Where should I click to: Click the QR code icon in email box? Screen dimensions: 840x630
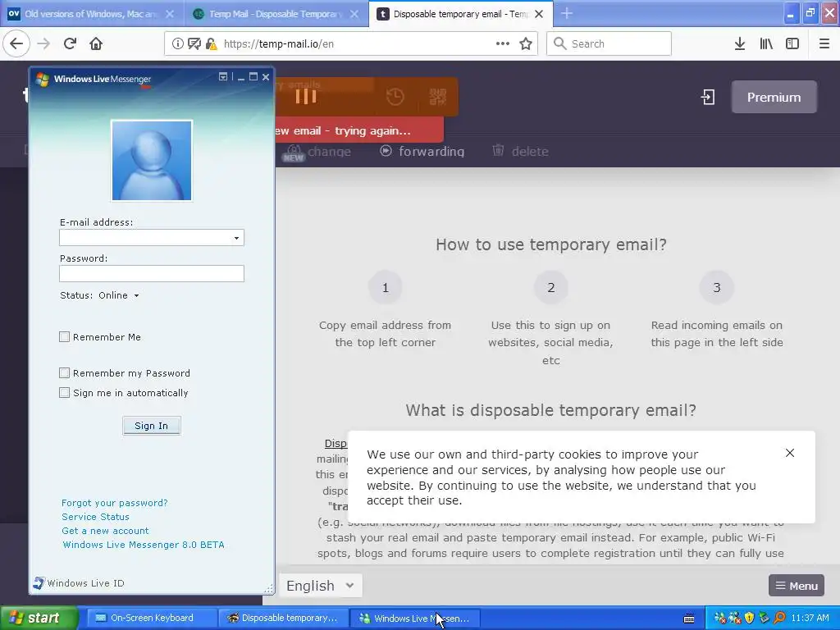(438, 97)
